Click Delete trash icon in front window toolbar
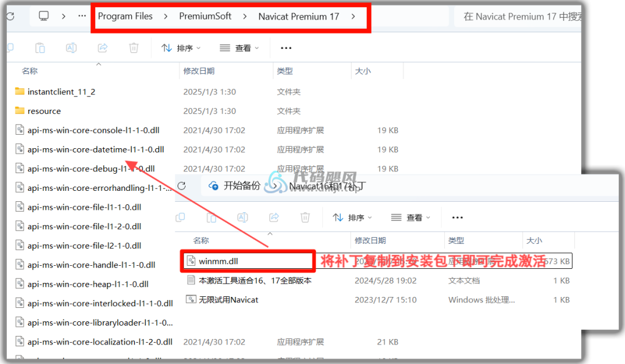The width and height of the screenshot is (625, 364). 305,218
